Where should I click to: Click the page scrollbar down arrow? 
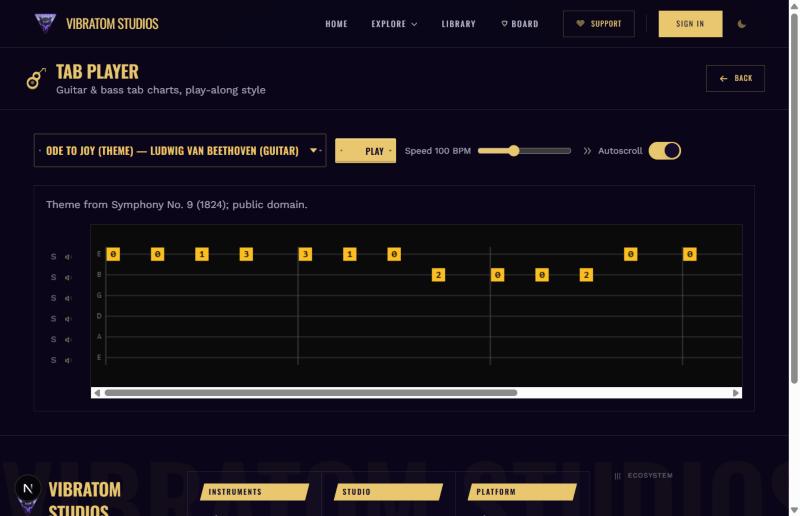tap(794, 510)
